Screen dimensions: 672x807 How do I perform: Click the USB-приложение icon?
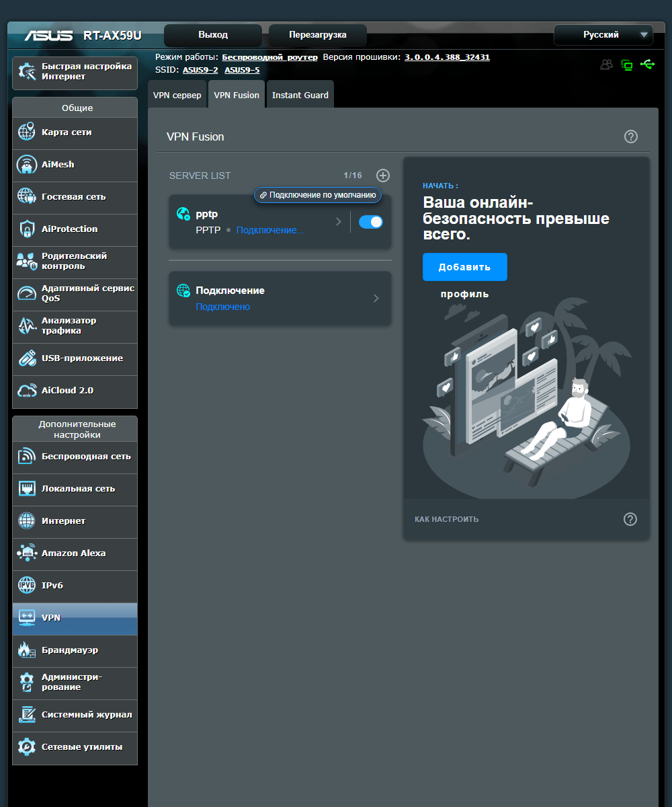pos(26,358)
